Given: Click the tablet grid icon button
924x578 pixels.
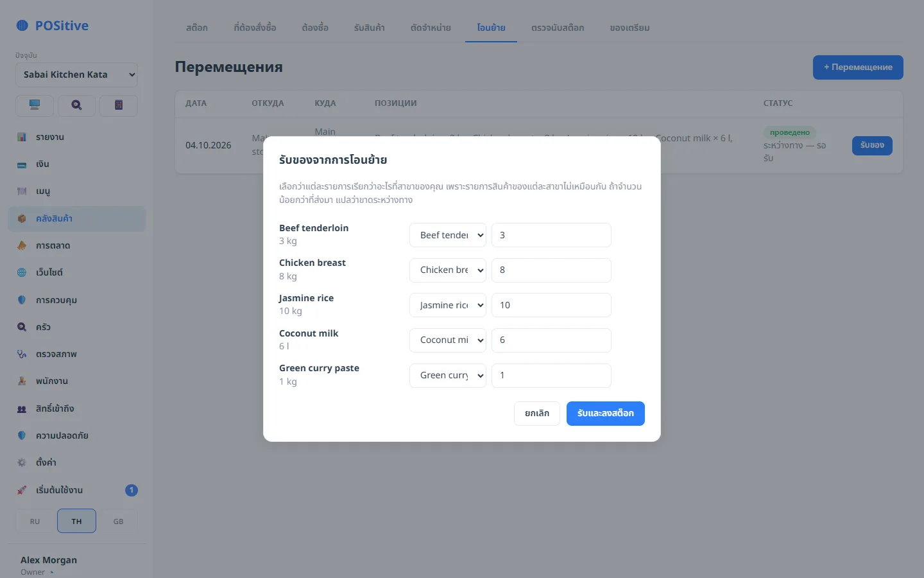Looking at the screenshot, I should pyautogui.click(x=118, y=105).
